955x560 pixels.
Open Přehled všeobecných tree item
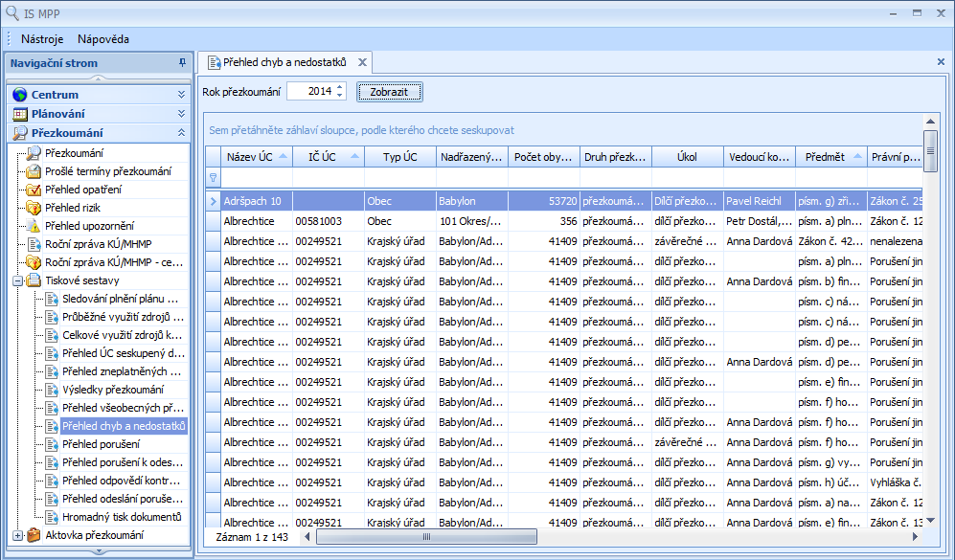click(x=123, y=408)
